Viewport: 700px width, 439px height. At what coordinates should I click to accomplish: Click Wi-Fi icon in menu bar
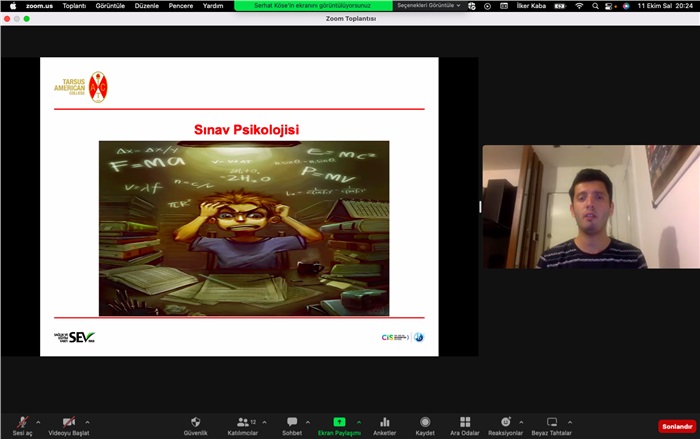coord(579,6)
